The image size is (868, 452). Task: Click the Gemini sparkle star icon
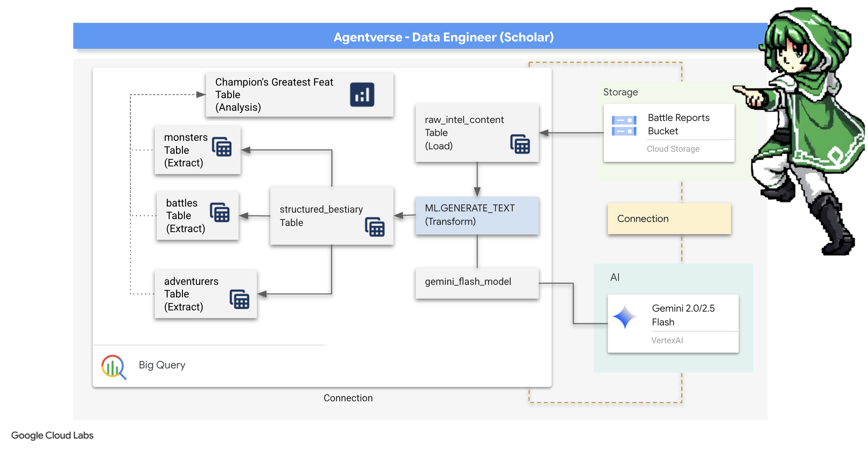point(625,316)
